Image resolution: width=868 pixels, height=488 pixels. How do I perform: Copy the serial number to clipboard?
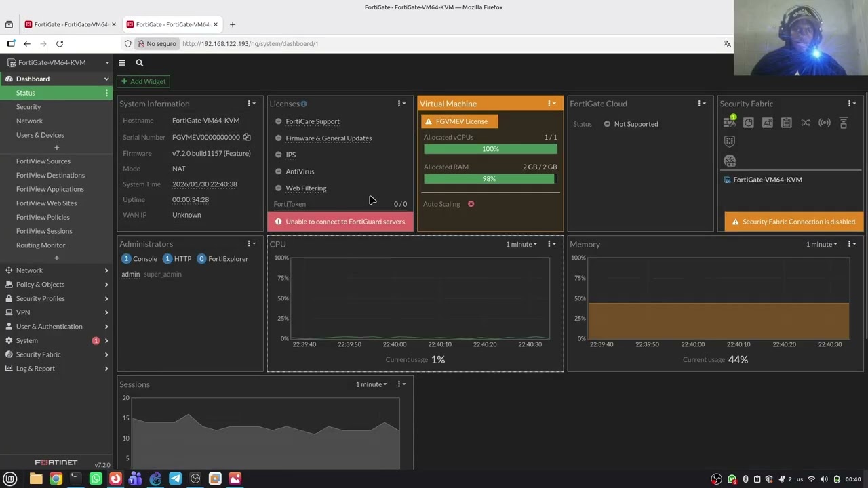[x=247, y=137]
